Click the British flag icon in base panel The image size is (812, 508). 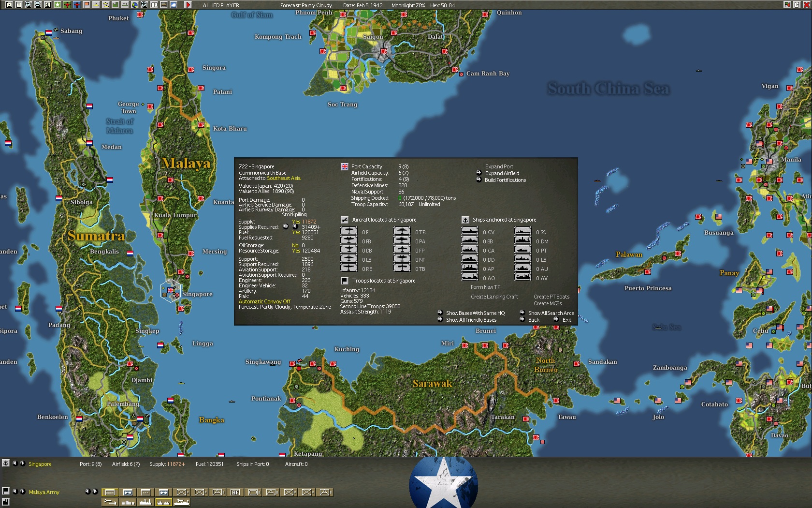click(x=345, y=166)
